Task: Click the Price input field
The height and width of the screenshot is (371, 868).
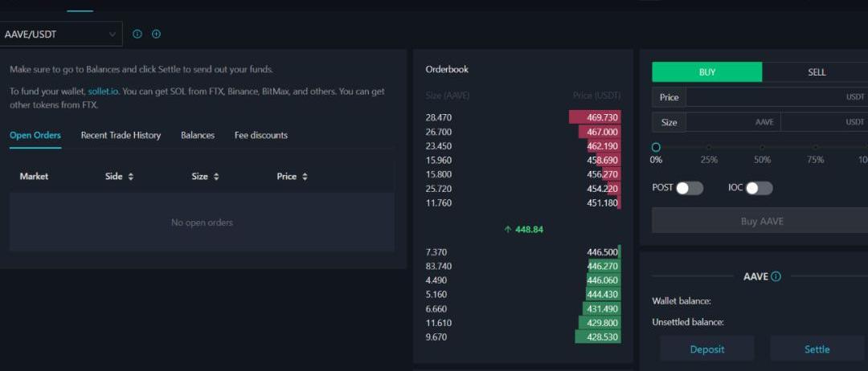Action: point(764,97)
